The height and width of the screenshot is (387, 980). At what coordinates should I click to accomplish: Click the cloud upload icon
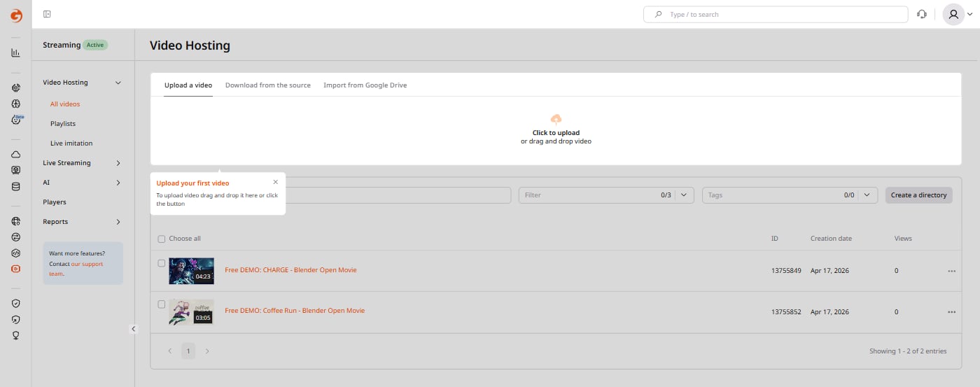pyautogui.click(x=556, y=120)
